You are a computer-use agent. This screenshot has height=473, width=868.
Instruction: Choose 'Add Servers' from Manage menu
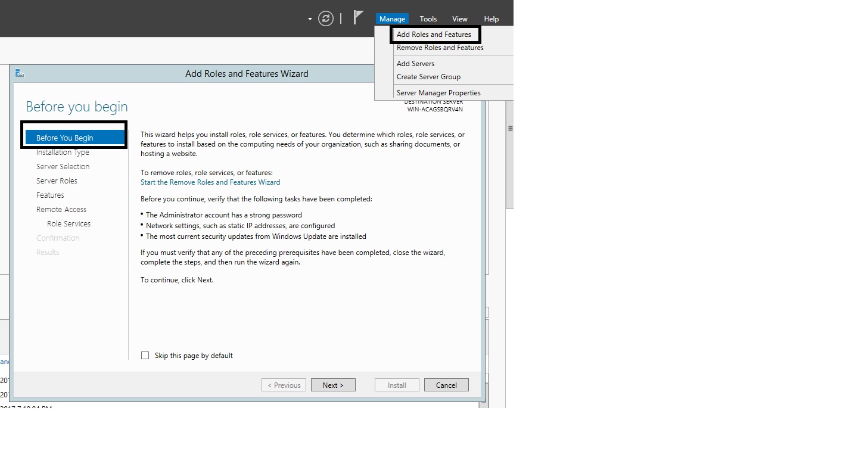[x=415, y=64]
